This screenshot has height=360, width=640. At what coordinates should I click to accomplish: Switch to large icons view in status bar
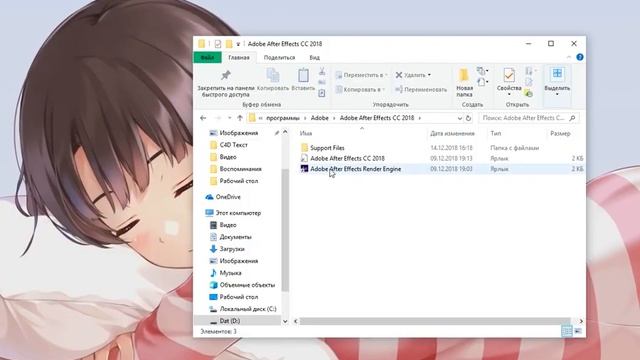click(x=578, y=331)
